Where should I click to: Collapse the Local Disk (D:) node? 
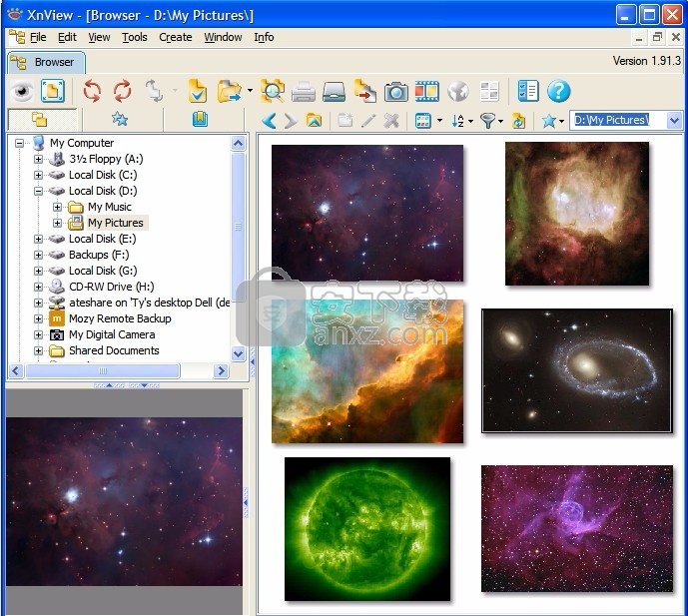pos(39,191)
